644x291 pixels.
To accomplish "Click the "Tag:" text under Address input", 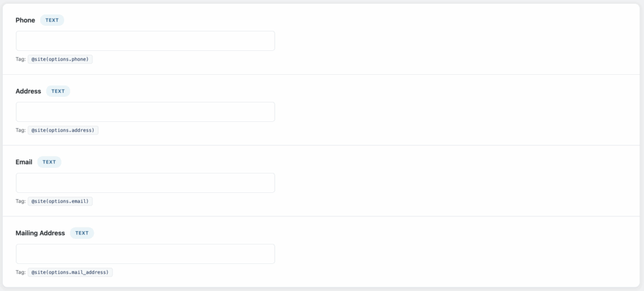I will pyautogui.click(x=21, y=130).
